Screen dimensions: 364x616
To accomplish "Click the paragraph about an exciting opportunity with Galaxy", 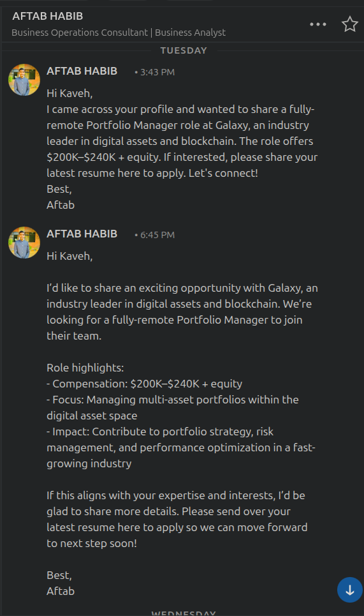I will coord(182,312).
